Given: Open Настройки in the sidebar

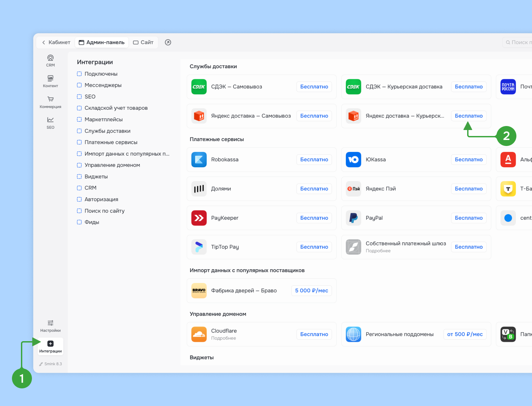Looking at the screenshot, I should coord(51,326).
